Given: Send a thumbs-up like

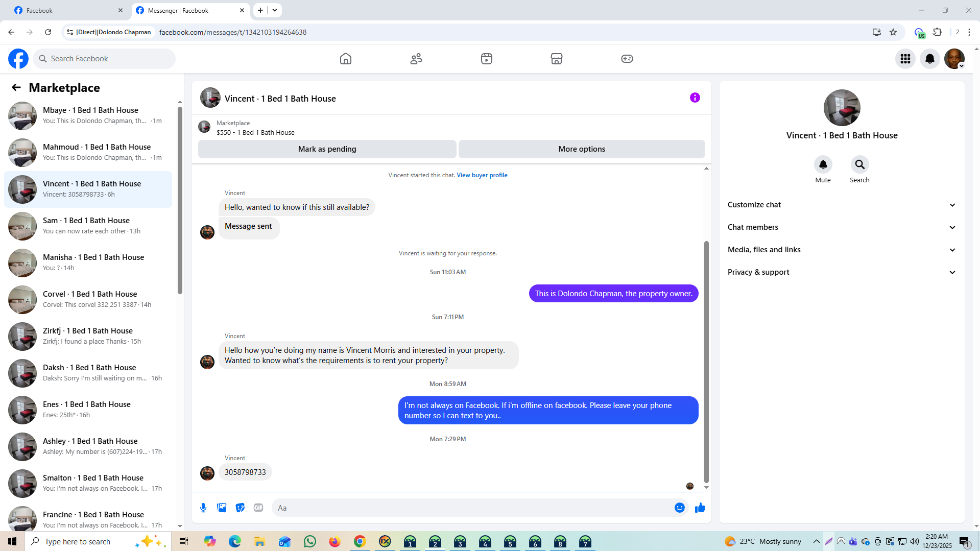Looking at the screenshot, I should [x=700, y=508].
